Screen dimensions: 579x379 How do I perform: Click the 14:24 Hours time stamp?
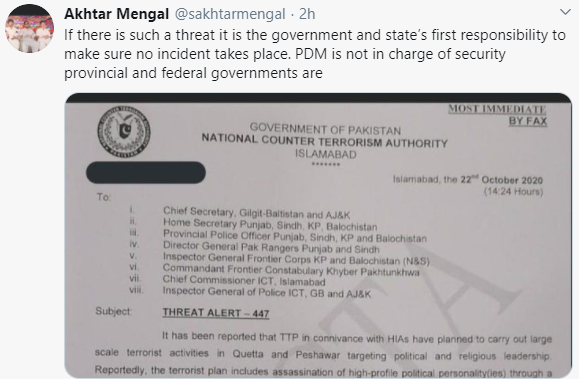513,192
